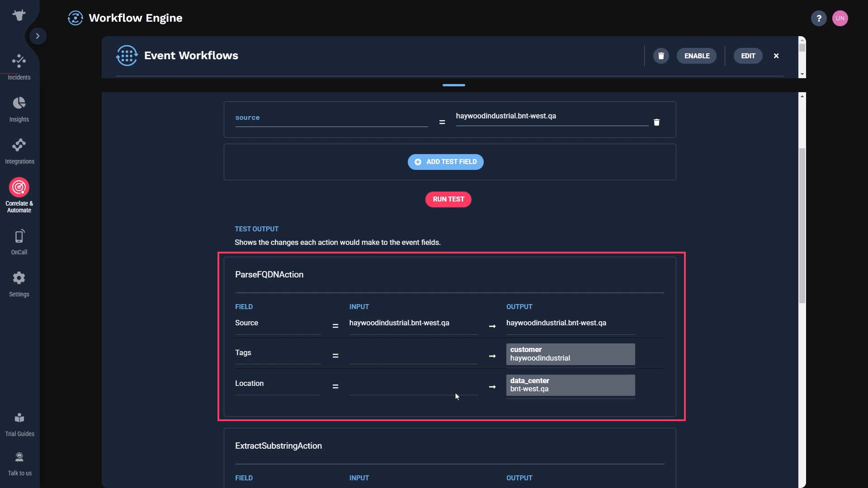The height and width of the screenshot is (488, 868).
Task: Click the Location field label
Action: pyautogui.click(x=249, y=384)
